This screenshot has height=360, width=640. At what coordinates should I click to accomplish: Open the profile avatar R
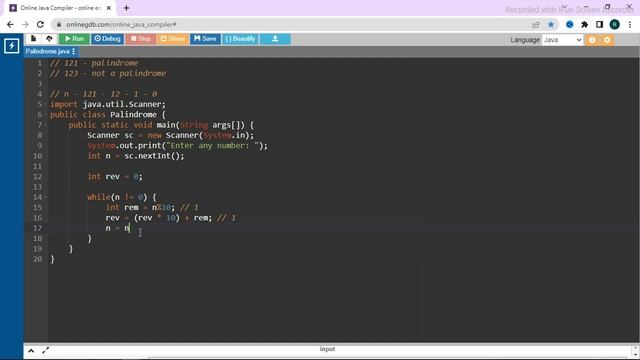click(x=614, y=24)
